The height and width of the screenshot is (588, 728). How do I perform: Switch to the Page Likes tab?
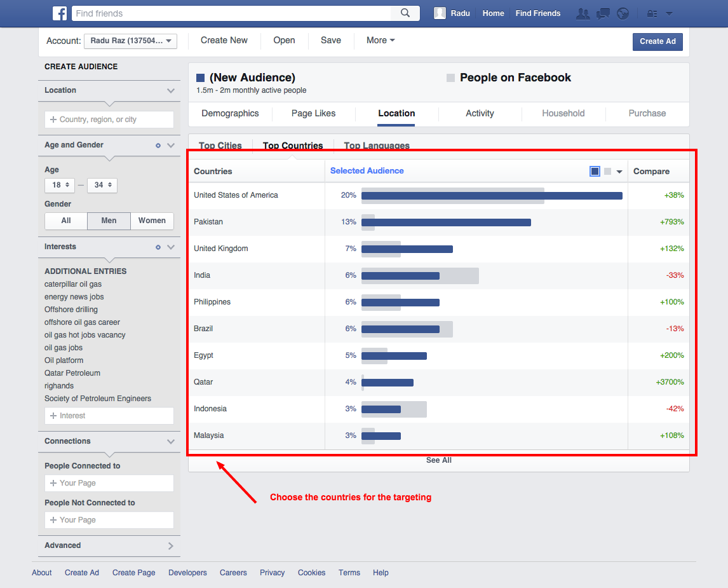(313, 113)
